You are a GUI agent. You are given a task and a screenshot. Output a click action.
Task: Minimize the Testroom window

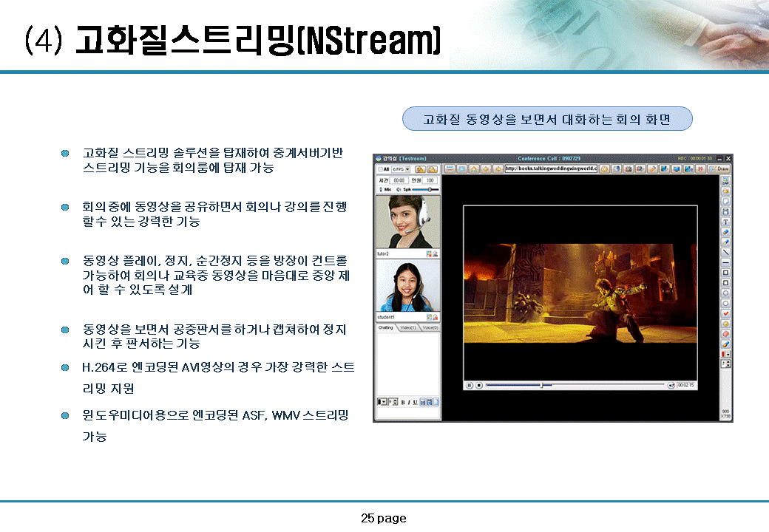tap(719, 159)
